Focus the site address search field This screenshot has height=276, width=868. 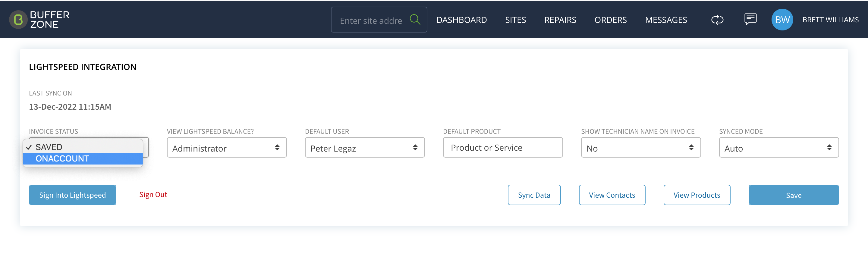pyautogui.click(x=379, y=20)
